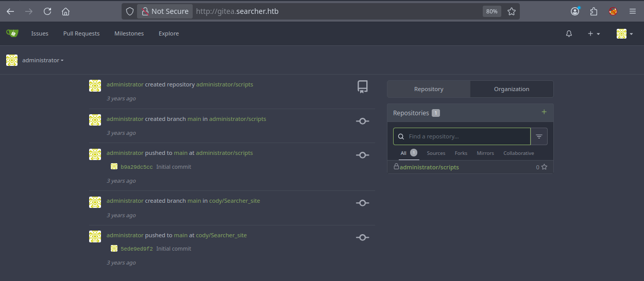Switch to the Organization tab
This screenshot has height=281, width=644.
pyautogui.click(x=511, y=89)
